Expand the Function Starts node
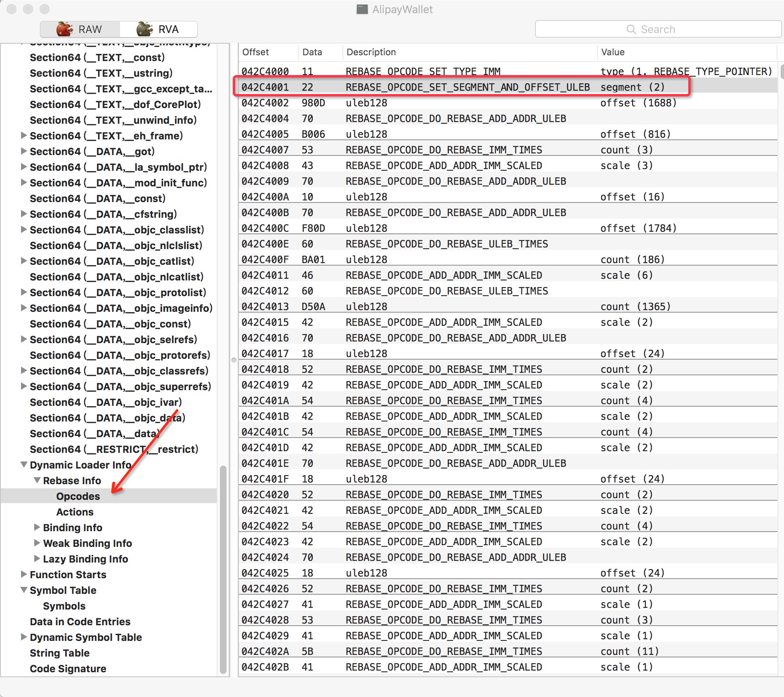The width and height of the screenshot is (784, 697). pyautogui.click(x=24, y=575)
